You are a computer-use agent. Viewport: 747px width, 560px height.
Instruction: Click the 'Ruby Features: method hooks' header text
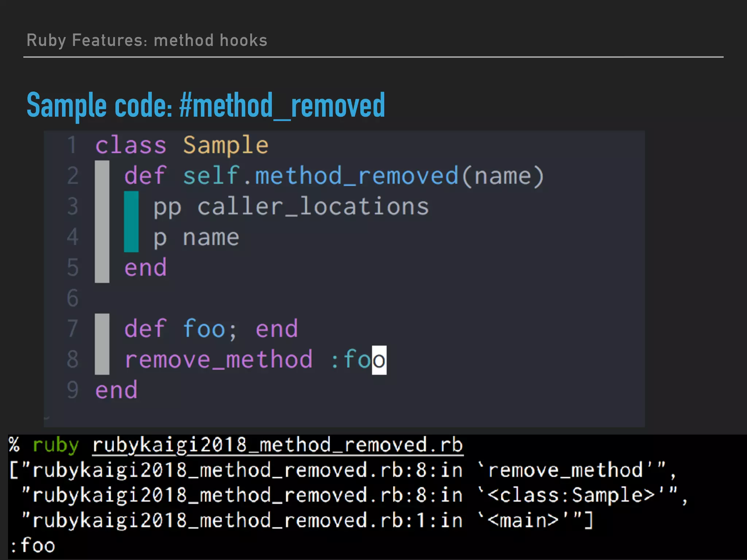point(147,40)
